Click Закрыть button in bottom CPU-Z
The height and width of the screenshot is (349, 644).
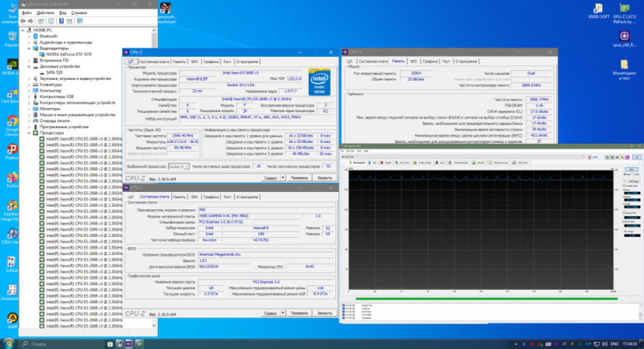tap(324, 313)
